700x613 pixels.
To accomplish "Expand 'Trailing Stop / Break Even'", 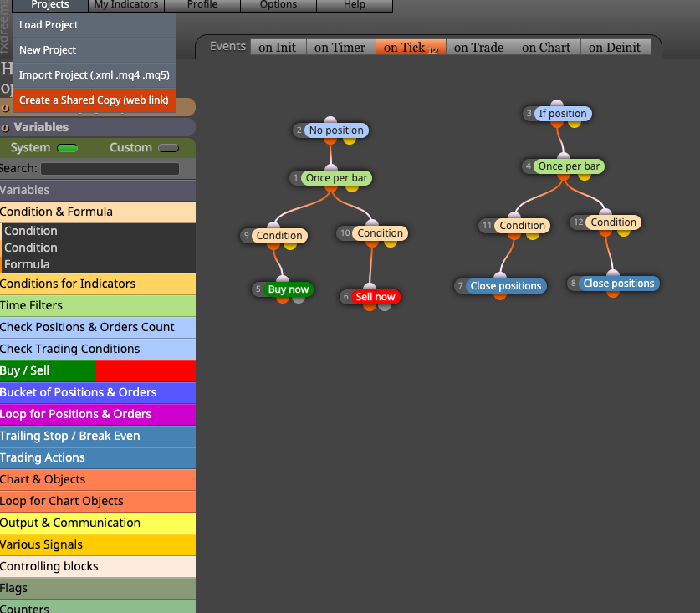I will click(98, 436).
